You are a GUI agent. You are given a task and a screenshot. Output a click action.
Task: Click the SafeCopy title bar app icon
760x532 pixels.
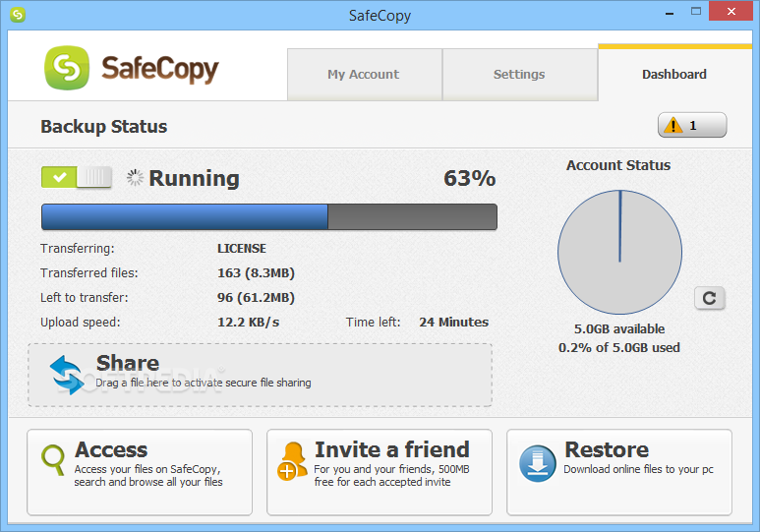pyautogui.click(x=18, y=15)
